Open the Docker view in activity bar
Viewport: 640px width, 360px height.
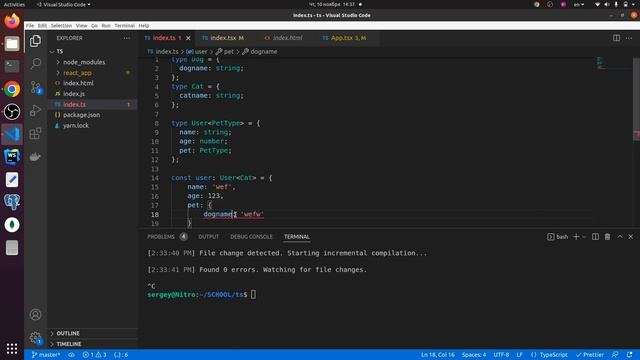pos(36,157)
